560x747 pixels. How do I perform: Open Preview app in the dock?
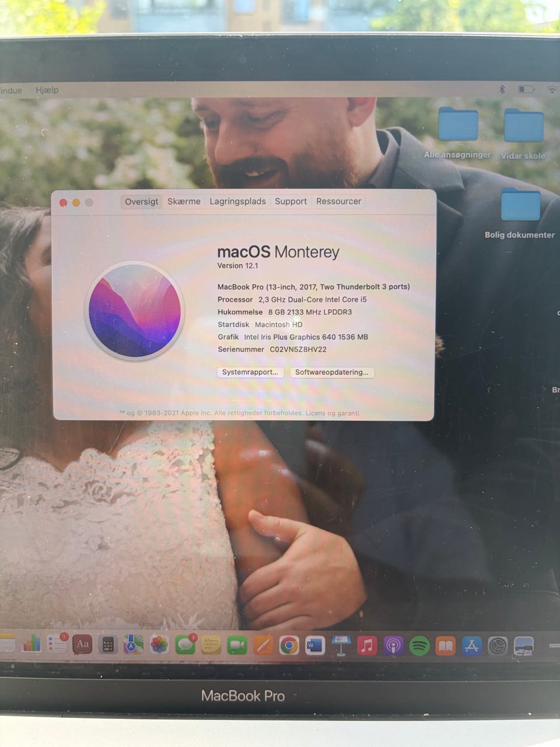coord(524,646)
